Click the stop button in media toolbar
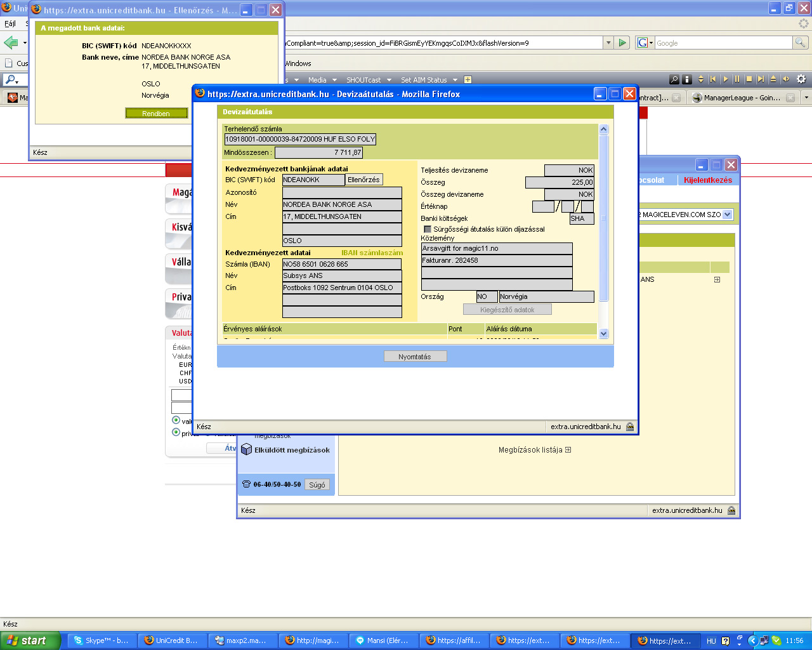Screen dimensions: 812x650 click(749, 79)
